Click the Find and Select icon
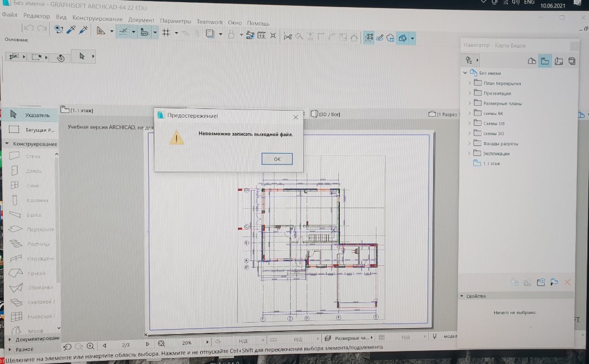The height and width of the screenshot is (364, 589). [58, 29]
